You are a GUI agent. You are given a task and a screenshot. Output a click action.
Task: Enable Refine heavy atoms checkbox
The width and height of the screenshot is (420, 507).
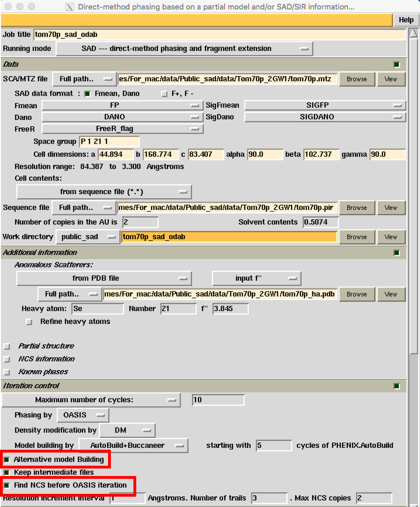point(30,322)
